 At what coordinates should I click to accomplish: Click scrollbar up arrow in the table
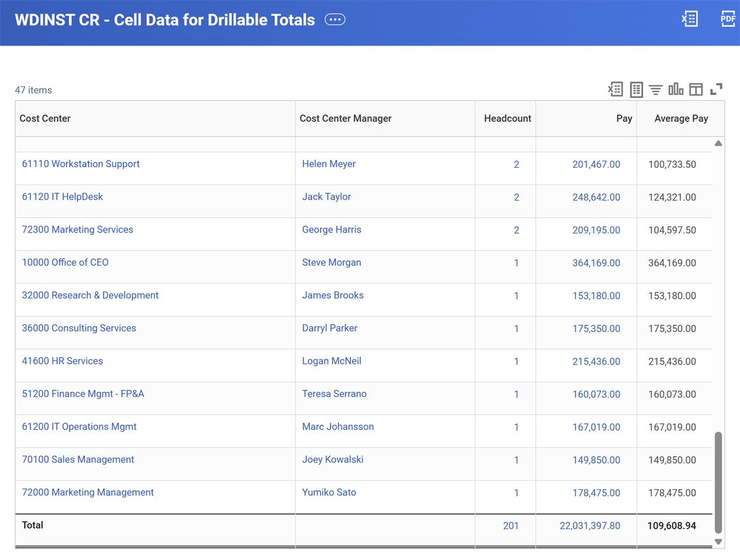point(718,143)
